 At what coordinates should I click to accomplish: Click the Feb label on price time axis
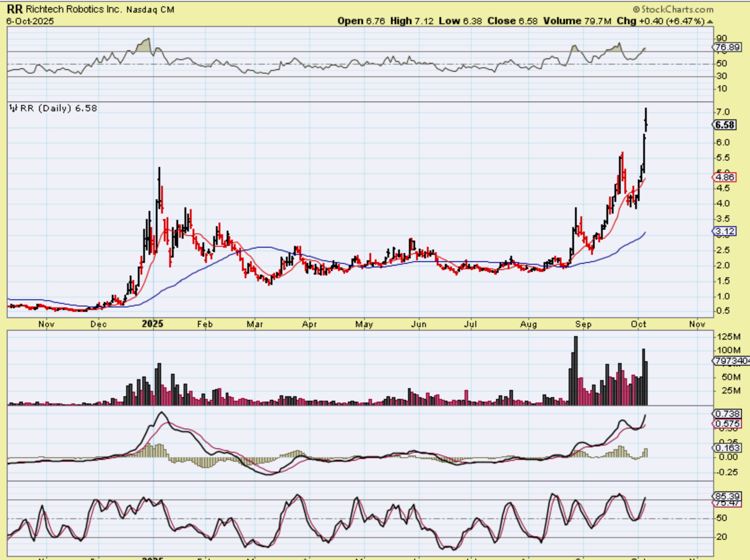pos(205,324)
